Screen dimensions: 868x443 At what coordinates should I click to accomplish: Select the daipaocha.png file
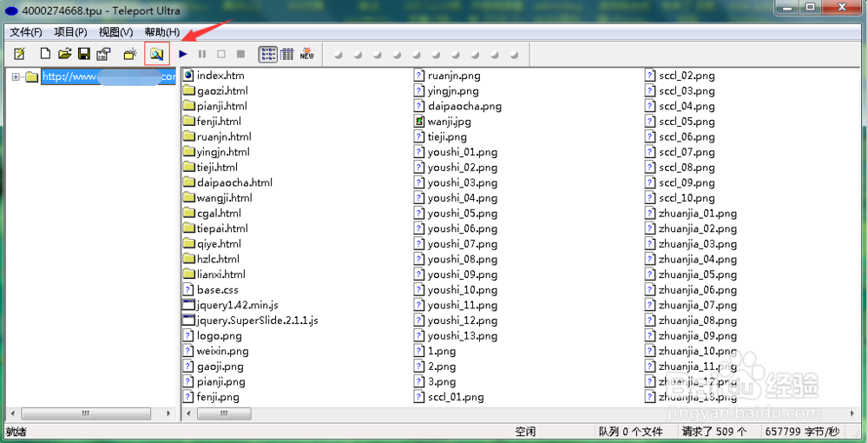pos(457,106)
